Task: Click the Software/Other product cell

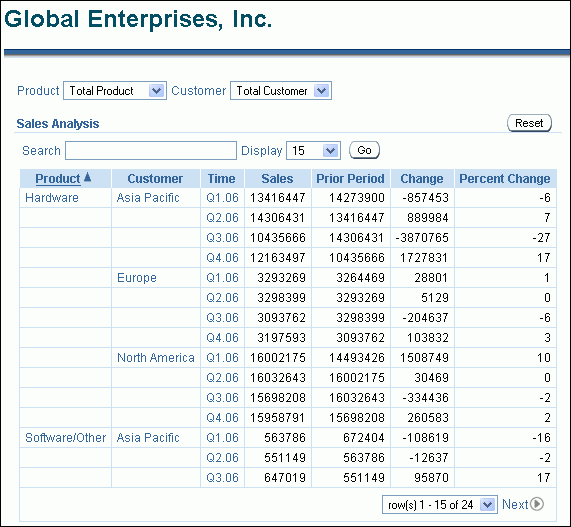Action: (x=66, y=437)
